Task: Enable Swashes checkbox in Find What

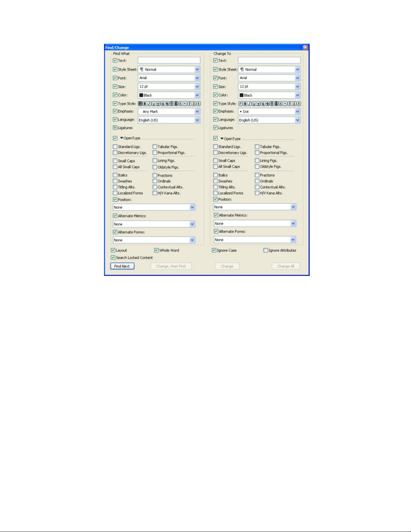Action: [x=115, y=181]
